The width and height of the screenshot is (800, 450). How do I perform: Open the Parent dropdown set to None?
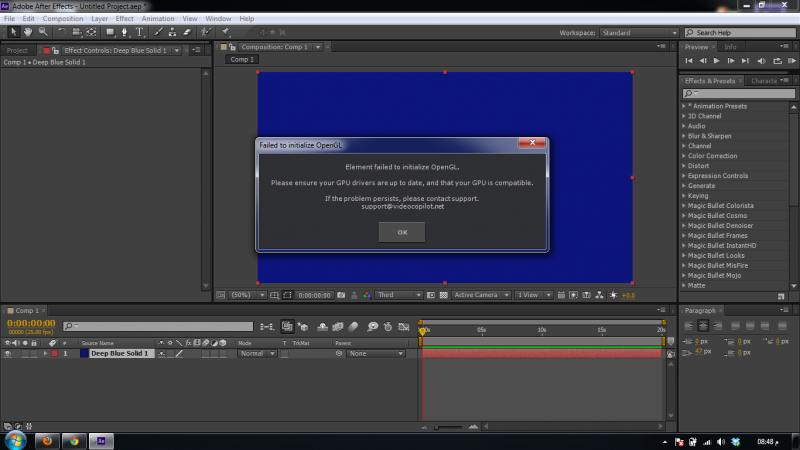(376, 354)
